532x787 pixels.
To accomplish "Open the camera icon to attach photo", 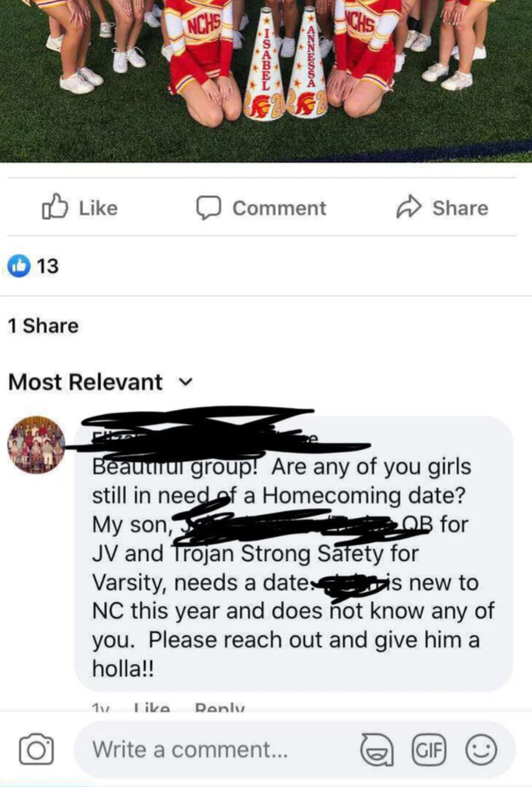I will (36, 749).
